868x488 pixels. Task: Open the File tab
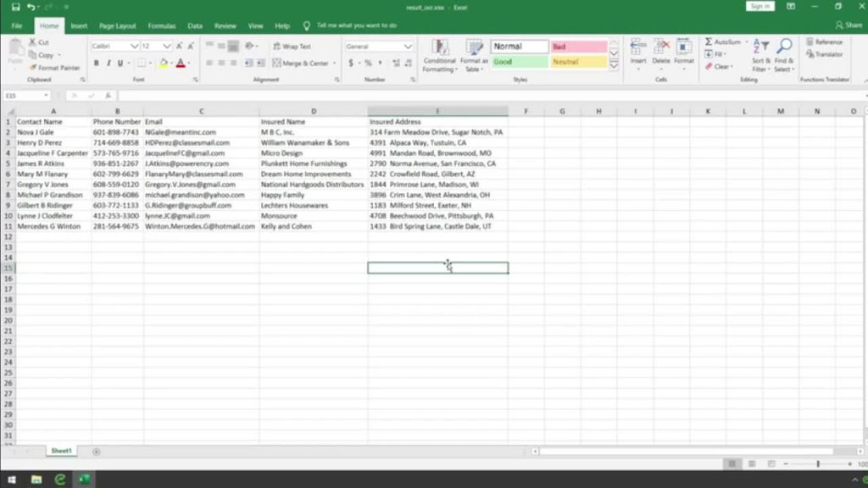(x=17, y=26)
